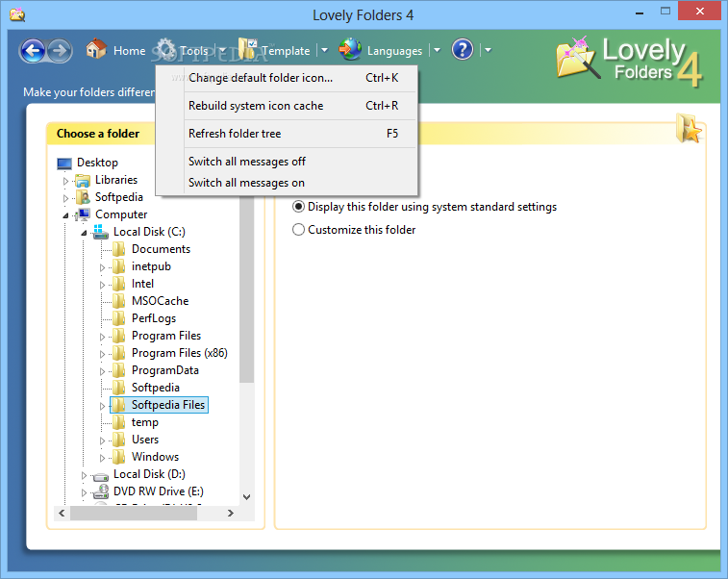728x579 pixels.
Task: Close the Lovely Folders 4 window
Action: (700, 12)
